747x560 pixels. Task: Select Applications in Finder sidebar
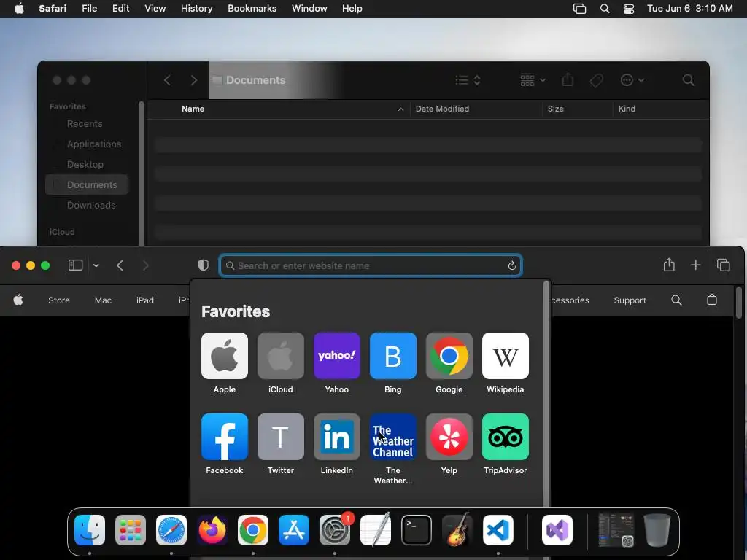(x=94, y=144)
